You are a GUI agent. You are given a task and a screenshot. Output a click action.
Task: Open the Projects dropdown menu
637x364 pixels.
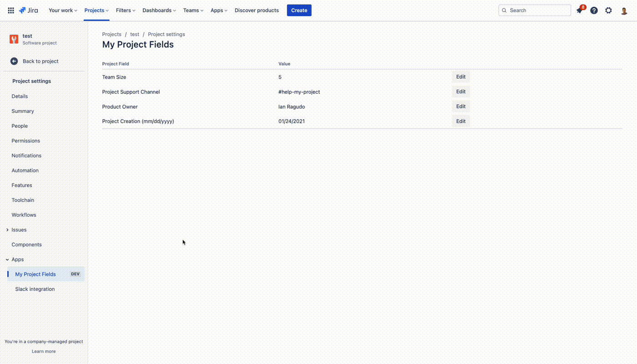[96, 10]
